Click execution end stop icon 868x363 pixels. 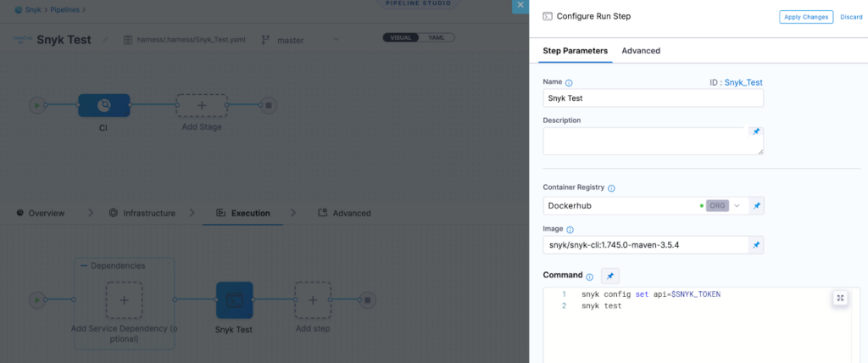pos(366,300)
